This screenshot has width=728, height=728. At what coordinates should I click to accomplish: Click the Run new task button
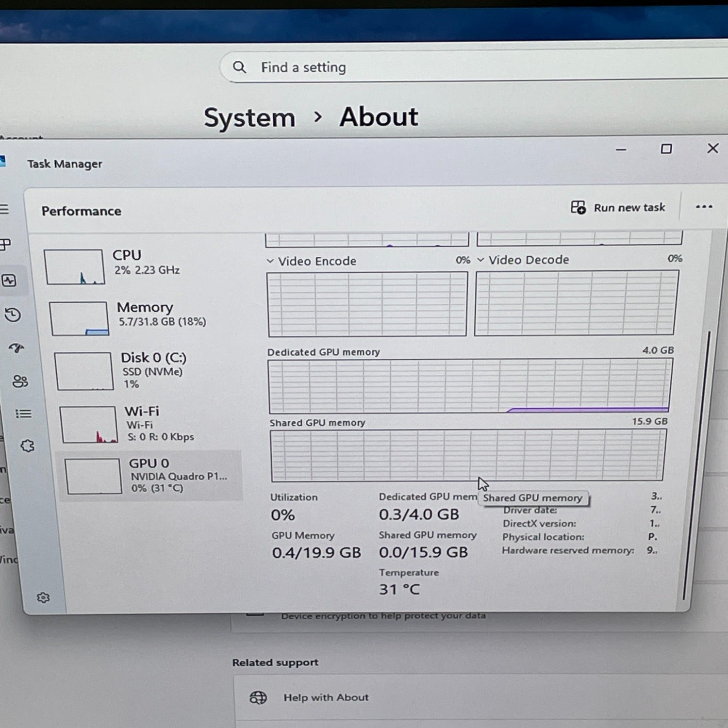click(618, 208)
